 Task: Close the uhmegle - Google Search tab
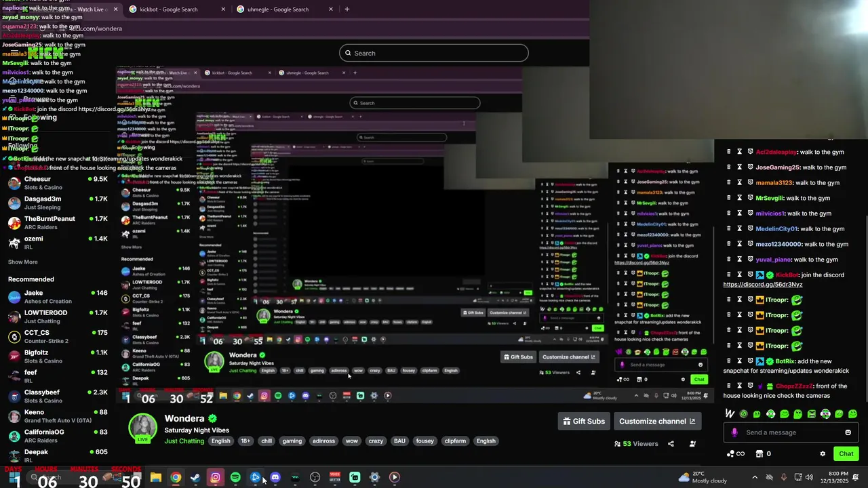pyautogui.click(x=331, y=9)
